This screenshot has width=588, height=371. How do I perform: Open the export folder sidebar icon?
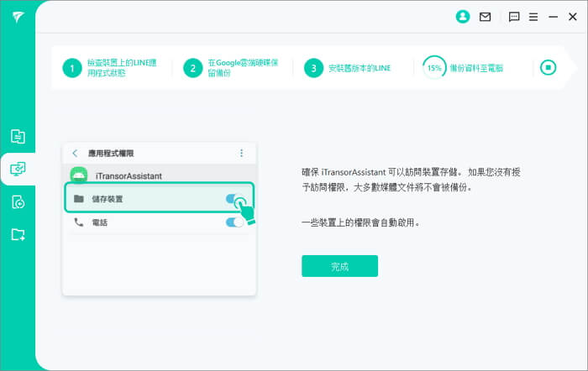click(18, 235)
